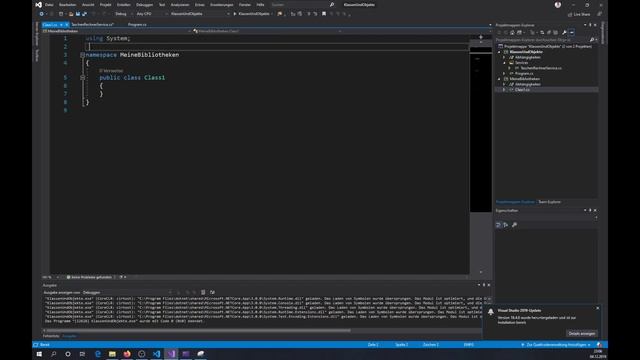Open Visual Studio Code from taskbar
Image resolution: width=640 pixels, height=360 pixels.
156,354
